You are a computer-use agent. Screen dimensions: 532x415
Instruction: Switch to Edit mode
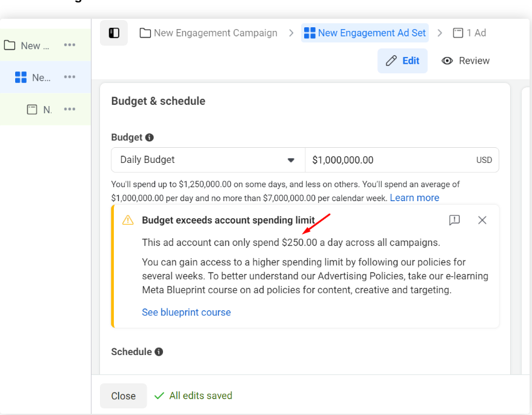click(x=402, y=61)
